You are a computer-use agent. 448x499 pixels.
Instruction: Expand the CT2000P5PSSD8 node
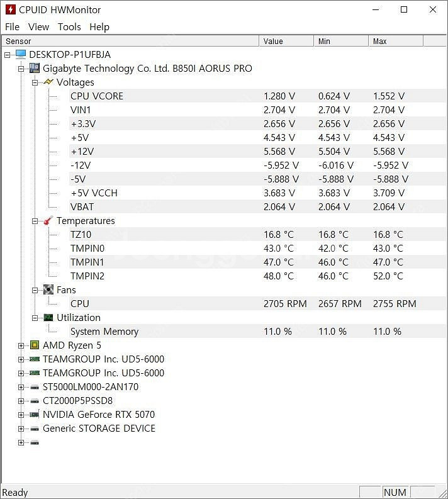21,401
